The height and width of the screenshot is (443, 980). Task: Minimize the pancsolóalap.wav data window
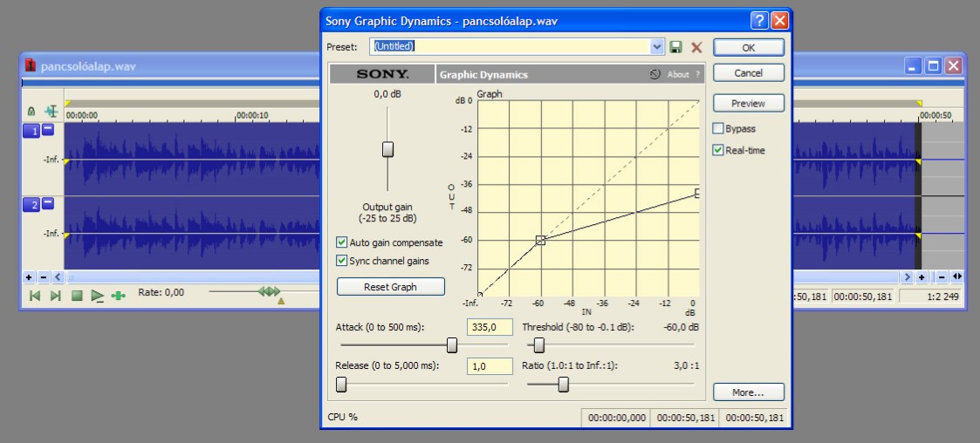[x=914, y=65]
